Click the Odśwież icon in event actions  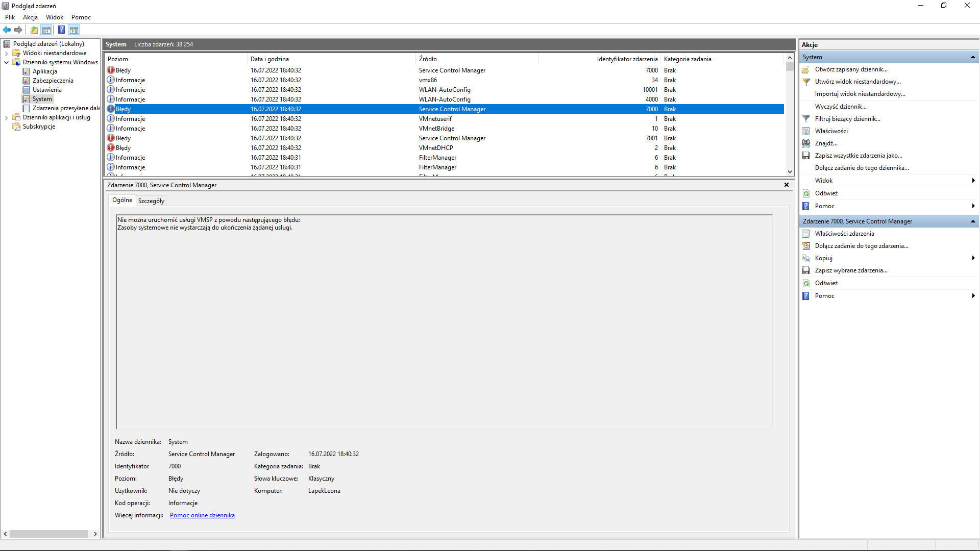click(x=806, y=283)
